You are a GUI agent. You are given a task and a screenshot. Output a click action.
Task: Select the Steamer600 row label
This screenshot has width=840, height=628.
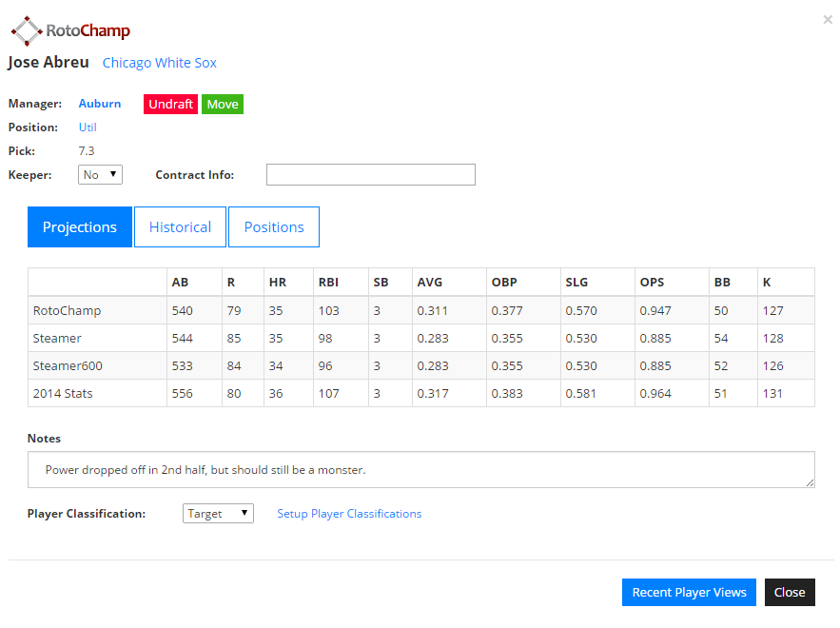(x=68, y=366)
